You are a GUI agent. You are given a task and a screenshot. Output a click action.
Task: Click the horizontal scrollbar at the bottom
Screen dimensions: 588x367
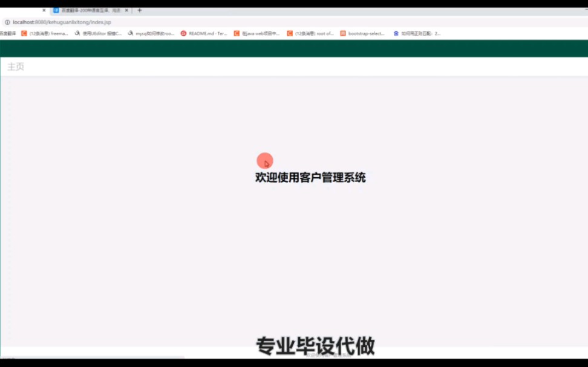tap(97, 358)
